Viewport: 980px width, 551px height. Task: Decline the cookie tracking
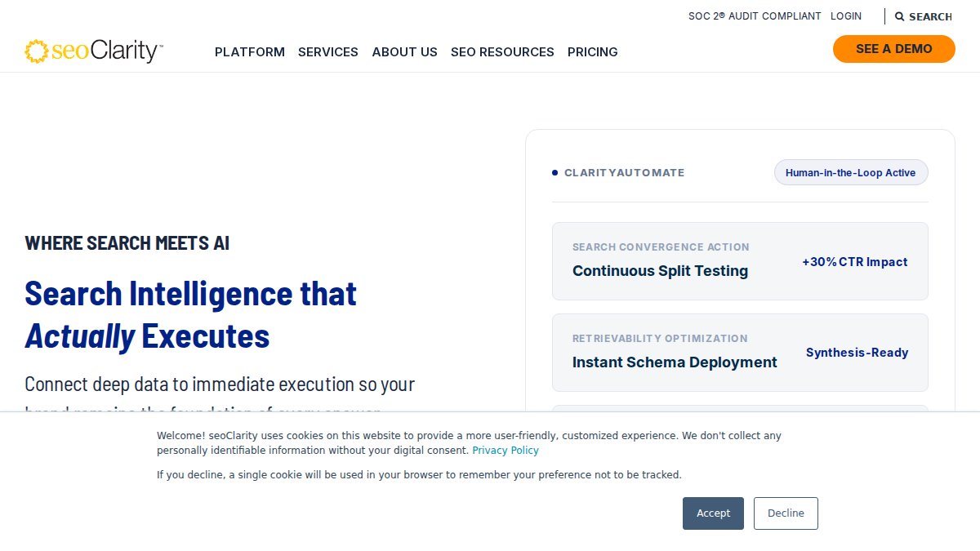tap(786, 513)
